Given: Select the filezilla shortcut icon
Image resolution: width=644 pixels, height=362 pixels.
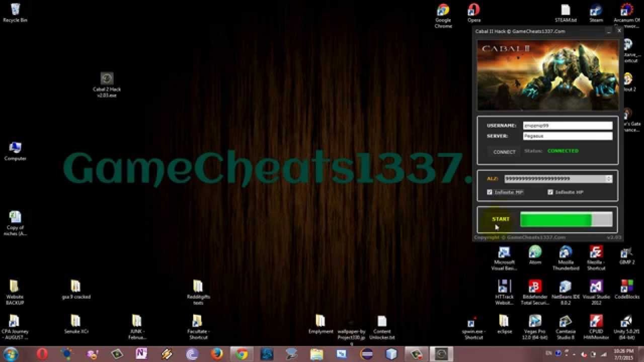Looking at the screenshot, I should tap(596, 258).
